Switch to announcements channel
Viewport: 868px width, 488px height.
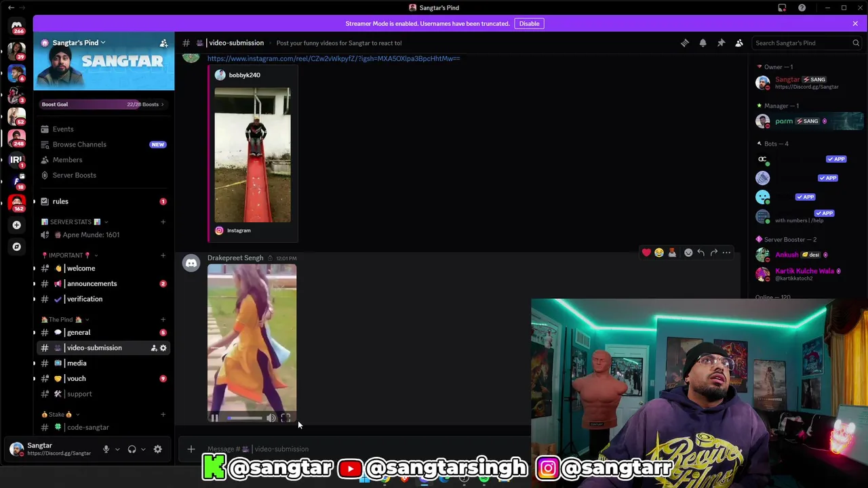click(104, 283)
